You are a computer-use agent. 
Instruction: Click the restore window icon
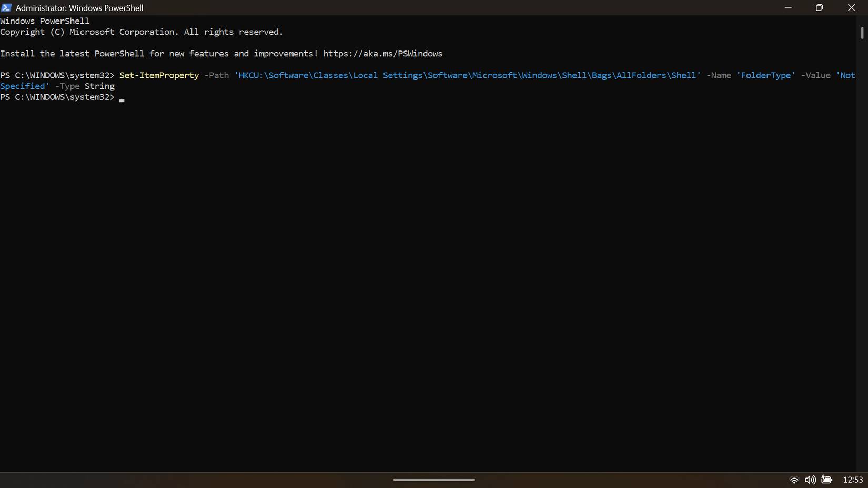[x=819, y=7]
